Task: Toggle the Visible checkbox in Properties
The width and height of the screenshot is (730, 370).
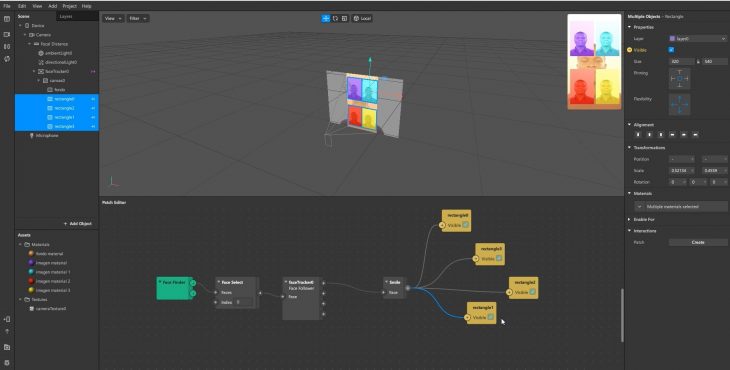Action: tap(671, 50)
